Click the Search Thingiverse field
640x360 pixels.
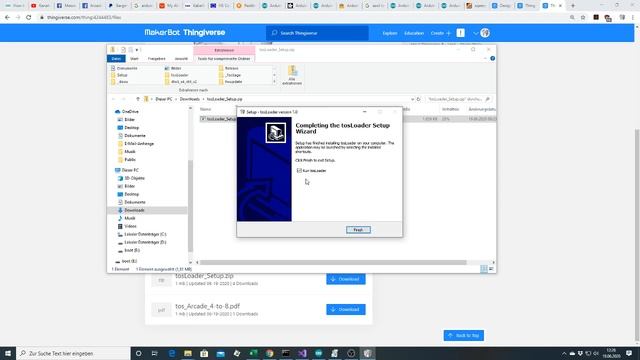[x=317, y=33]
